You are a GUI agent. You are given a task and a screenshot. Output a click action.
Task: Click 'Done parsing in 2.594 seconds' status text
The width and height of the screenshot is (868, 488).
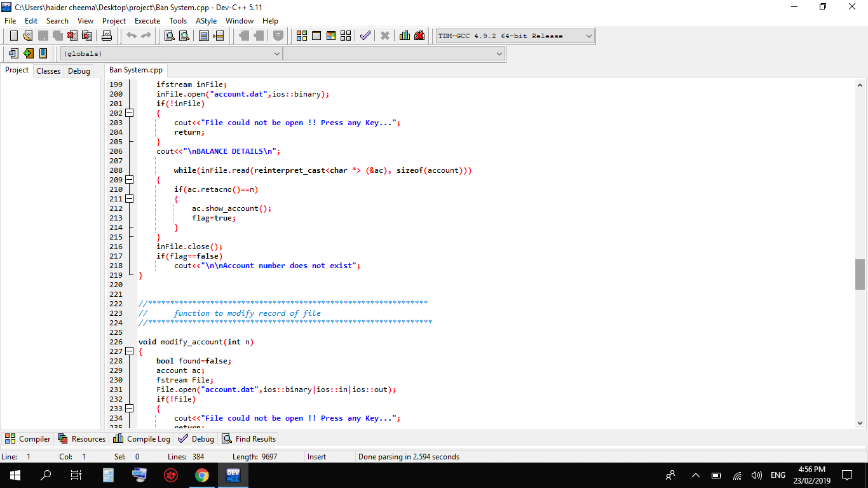coord(409,457)
